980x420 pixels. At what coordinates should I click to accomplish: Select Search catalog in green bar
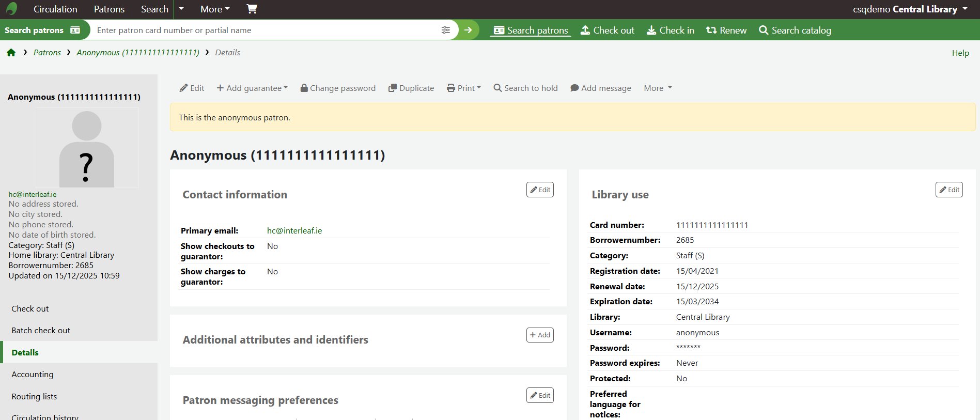pos(795,30)
